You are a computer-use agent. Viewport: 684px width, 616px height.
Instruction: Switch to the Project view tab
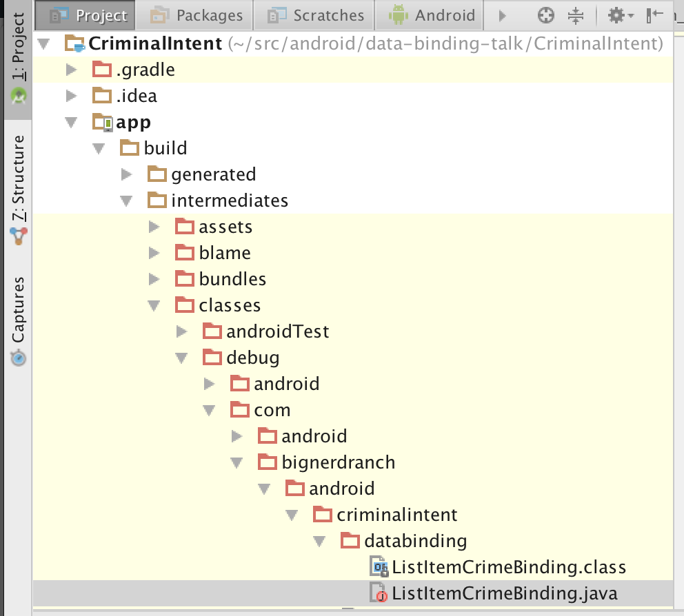point(85,15)
